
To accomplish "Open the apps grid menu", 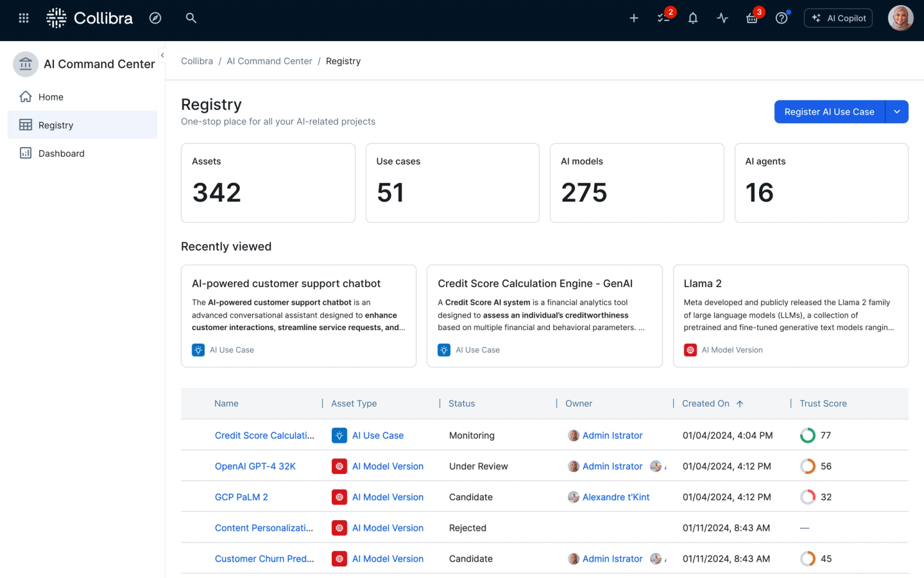I will [23, 18].
